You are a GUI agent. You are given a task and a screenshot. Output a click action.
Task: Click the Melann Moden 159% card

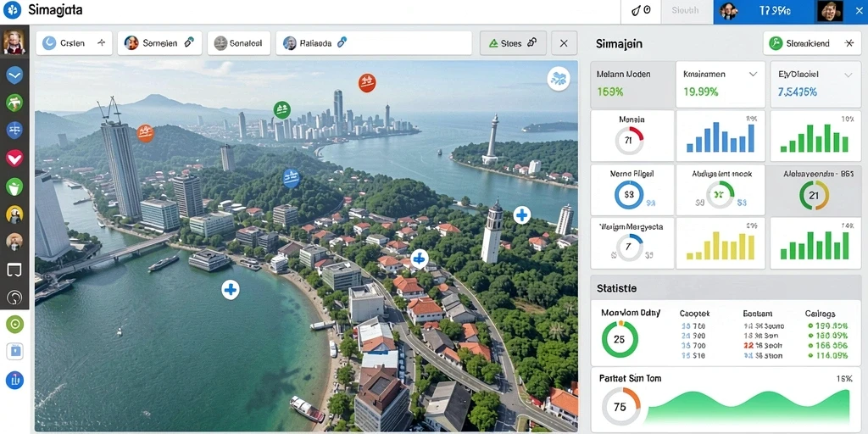tap(632, 84)
